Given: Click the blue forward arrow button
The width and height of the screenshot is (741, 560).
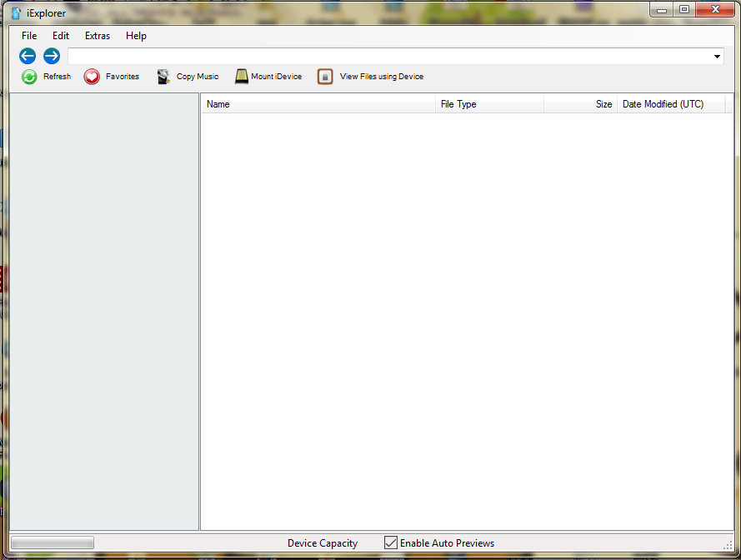Looking at the screenshot, I should pyautogui.click(x=52, y=56).
